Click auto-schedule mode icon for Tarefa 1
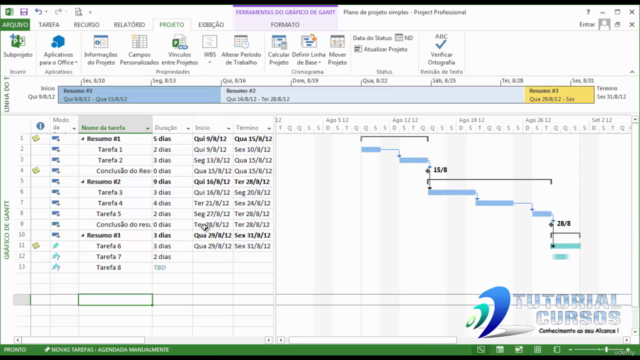The height and width of the screenshot is (360, 640). 56,149
